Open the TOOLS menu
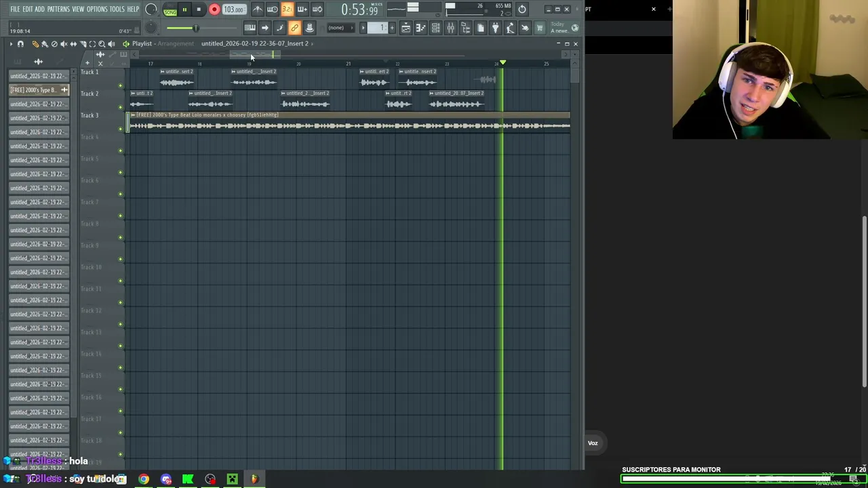The image size is (868, 488). (x=117, y=9)
